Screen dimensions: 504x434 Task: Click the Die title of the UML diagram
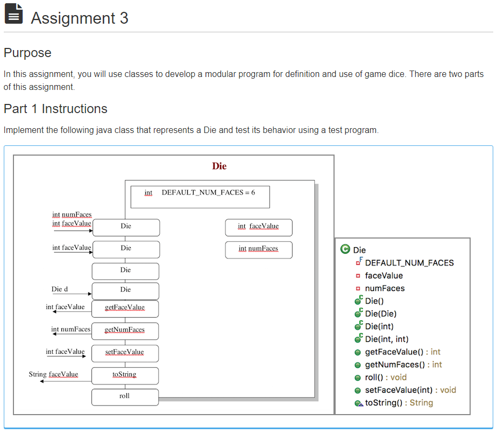click(x=219, y=166)
